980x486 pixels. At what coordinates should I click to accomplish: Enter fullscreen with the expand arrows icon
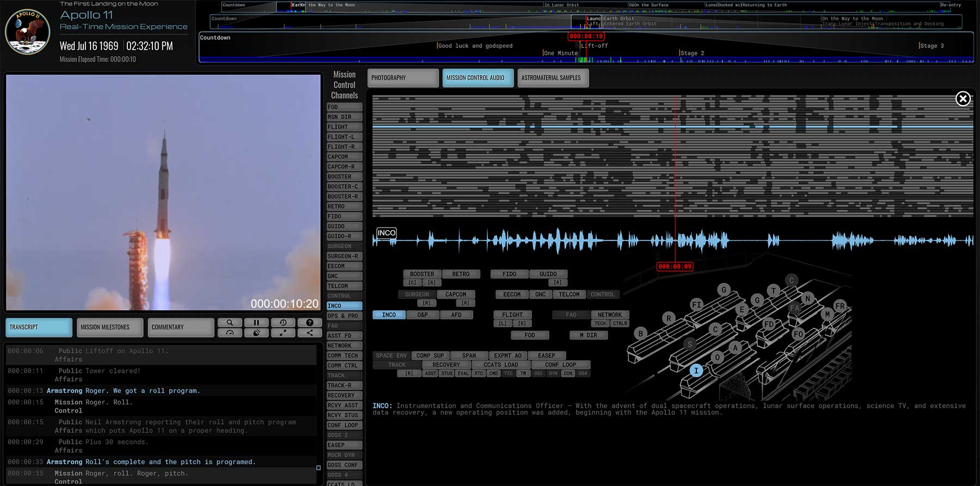[x=283, y=333]
